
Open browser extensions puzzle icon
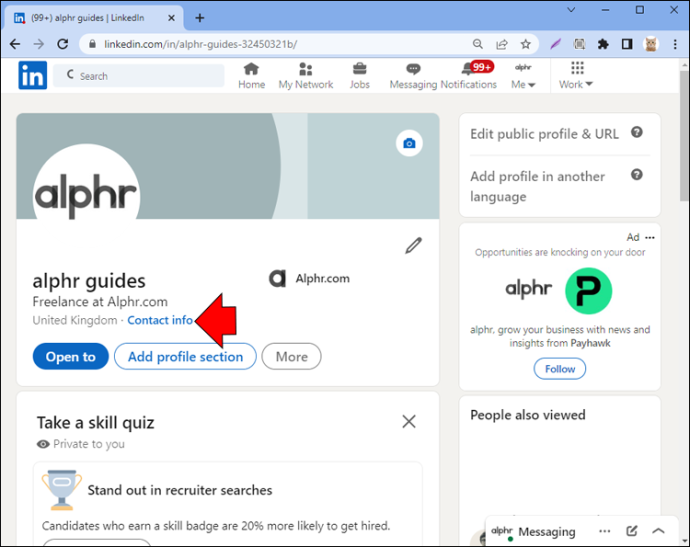click(603, 44)
